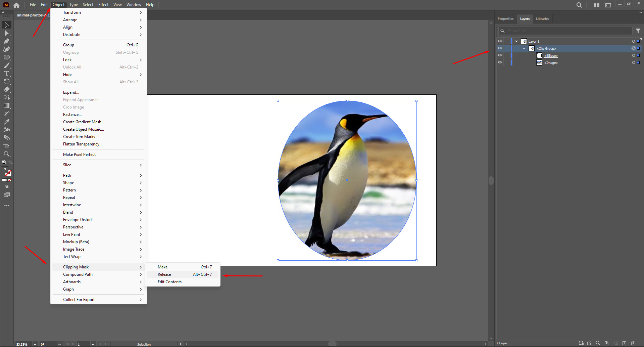Select the Gradient tool
The width and height of the screenshot is (644, 347).
[x=7, y=105]
